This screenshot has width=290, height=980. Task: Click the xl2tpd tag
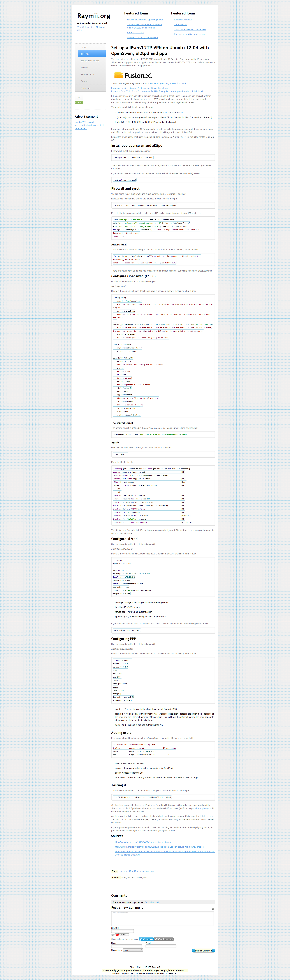(136, 871)
